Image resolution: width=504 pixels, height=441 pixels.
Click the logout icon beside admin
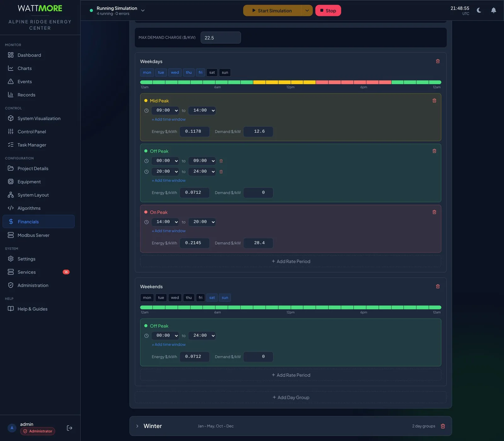pyautogui.click(x=70, y=428)
